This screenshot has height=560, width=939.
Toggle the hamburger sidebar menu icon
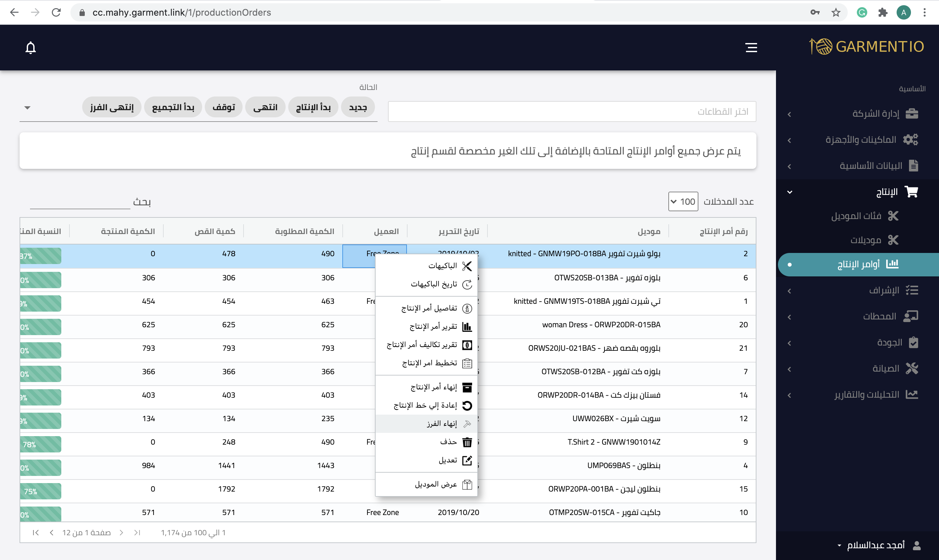tap(751, 48)
